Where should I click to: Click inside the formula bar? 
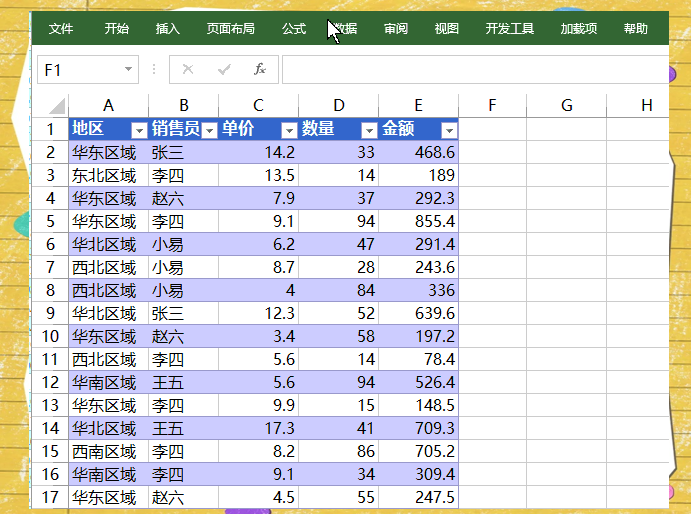(476, 69)
